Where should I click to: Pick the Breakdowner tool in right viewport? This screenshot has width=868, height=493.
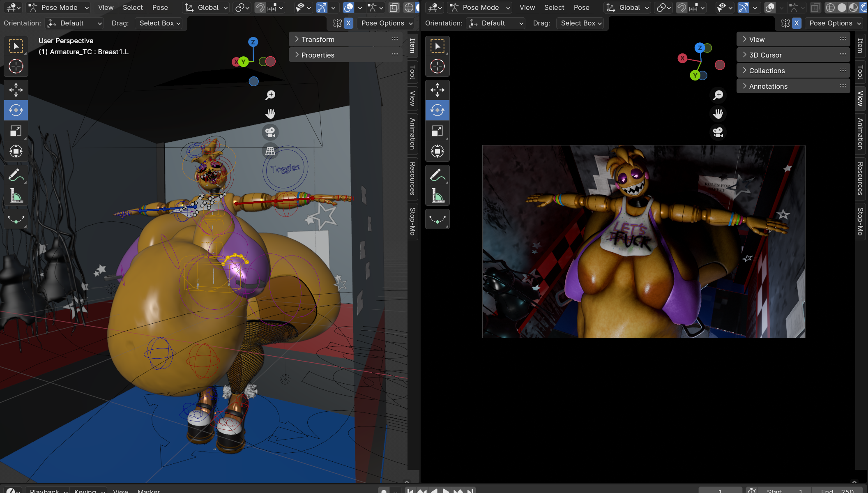[x=437, y=219]
